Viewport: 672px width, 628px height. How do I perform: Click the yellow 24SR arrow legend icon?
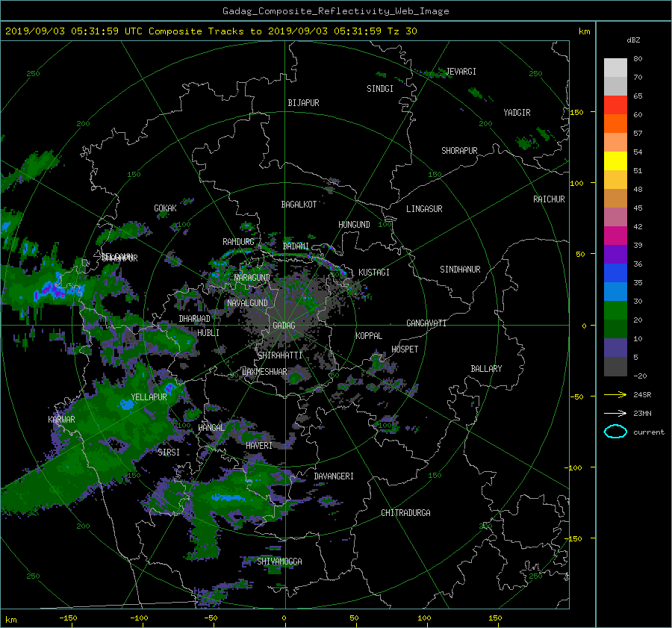(x=615, y=395)
